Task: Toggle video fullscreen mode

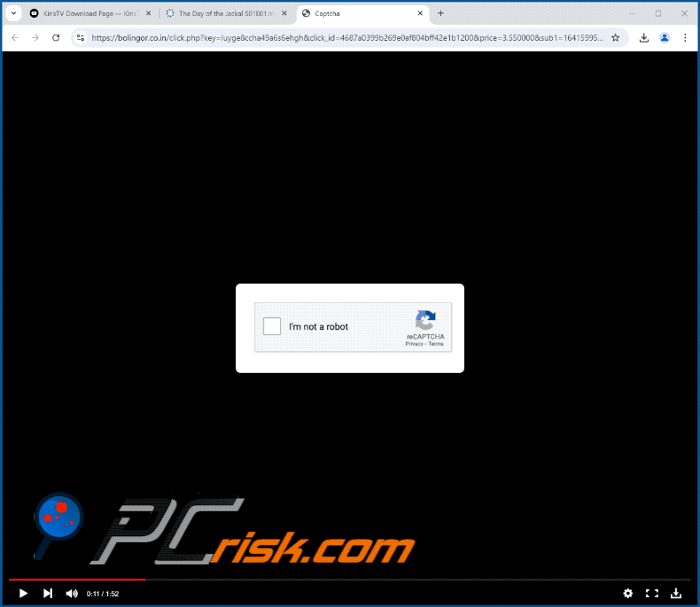Action: [x=651, y=593]
